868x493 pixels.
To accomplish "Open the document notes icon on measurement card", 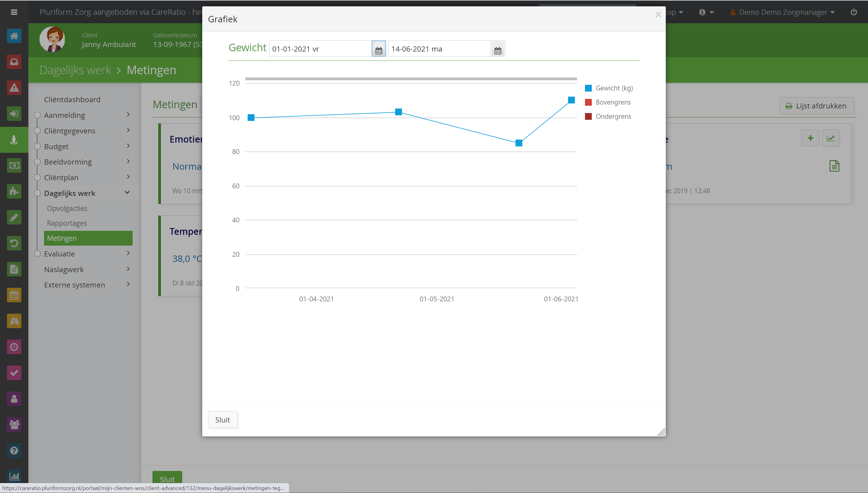I will (x=834, y=166).
